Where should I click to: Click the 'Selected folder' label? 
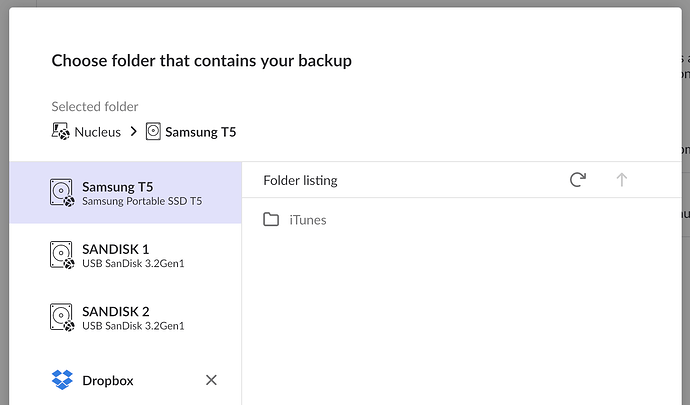click(95, 107)
